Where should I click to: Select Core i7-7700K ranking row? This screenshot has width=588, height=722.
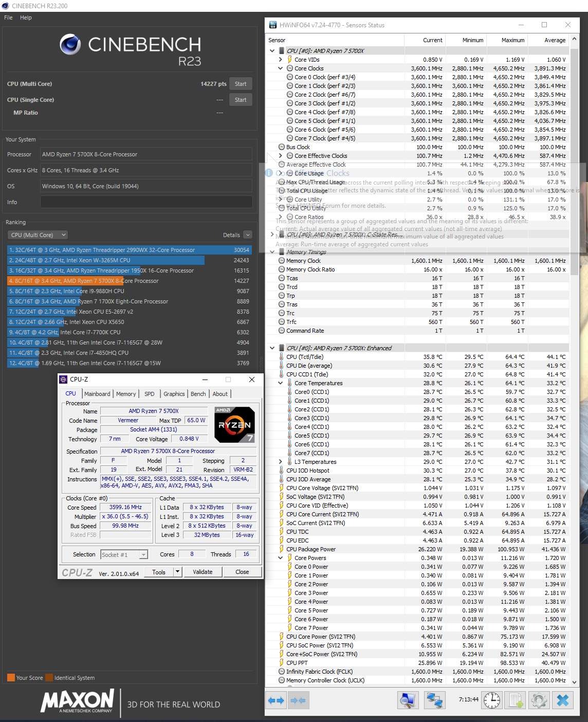[x=130, y=332]
